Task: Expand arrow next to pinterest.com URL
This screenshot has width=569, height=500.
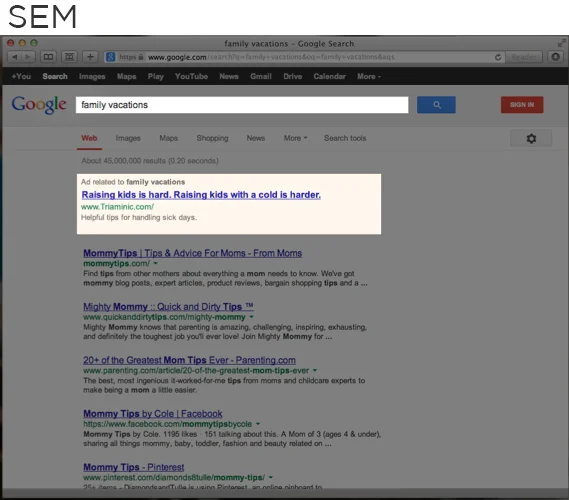Action: pyautogui.click(x=271, y=477)
